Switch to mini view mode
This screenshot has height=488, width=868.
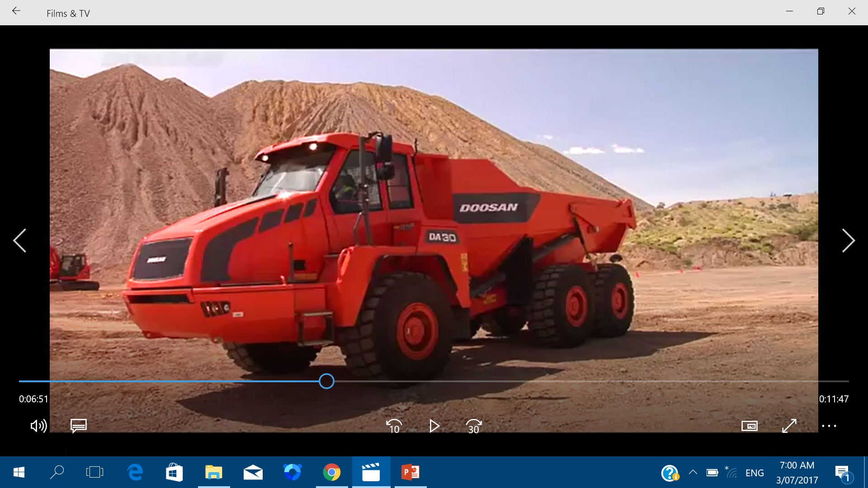click(750, 426)
